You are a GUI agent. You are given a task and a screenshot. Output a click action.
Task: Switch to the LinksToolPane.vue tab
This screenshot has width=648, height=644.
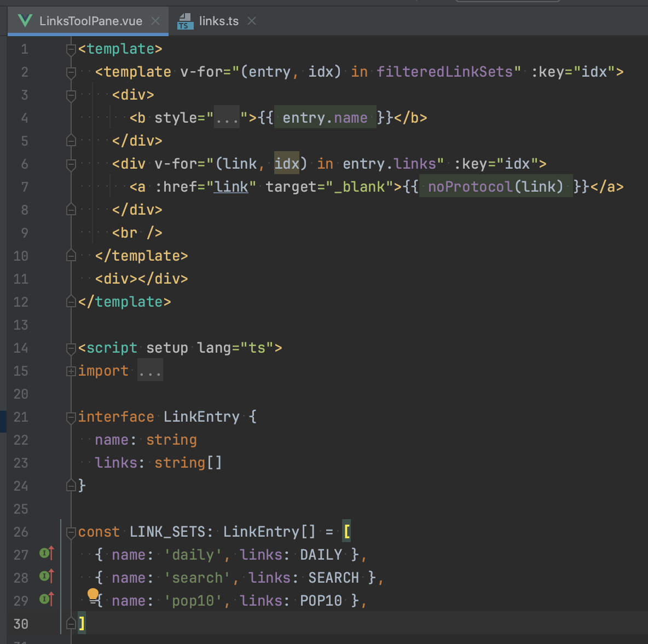tap(88, 21)
